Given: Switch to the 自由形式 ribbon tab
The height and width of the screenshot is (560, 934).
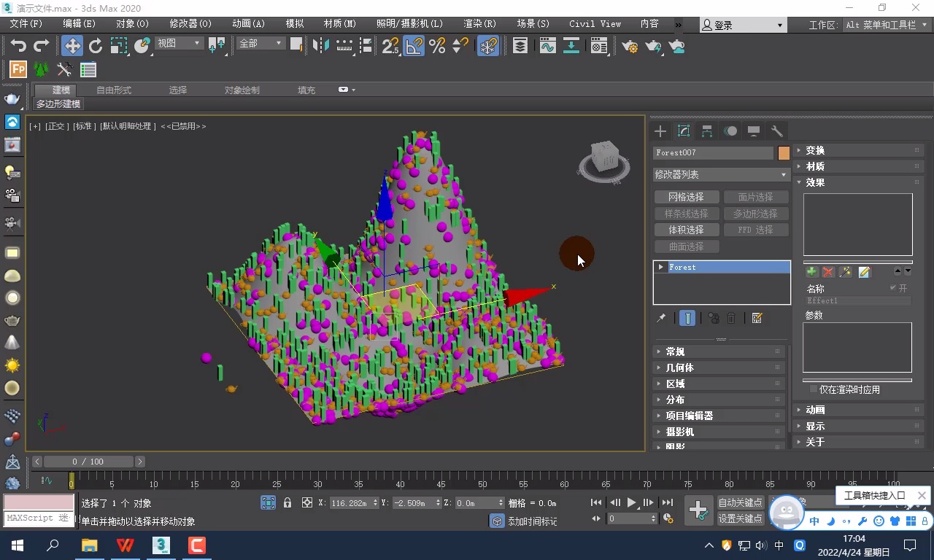Looking at the screenshot, I should (x=114, y=90).
